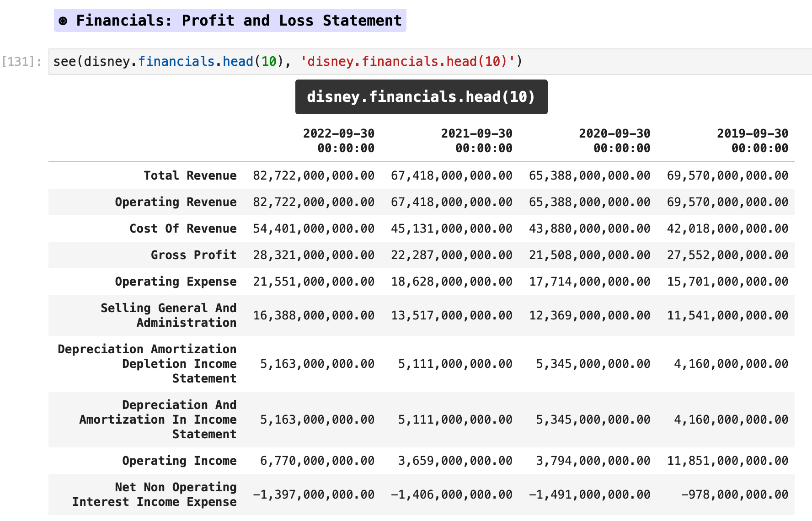This screenshot has height=521, width=812.
Task: Click the 2019-09-30 column header
Action: [753, 141]
